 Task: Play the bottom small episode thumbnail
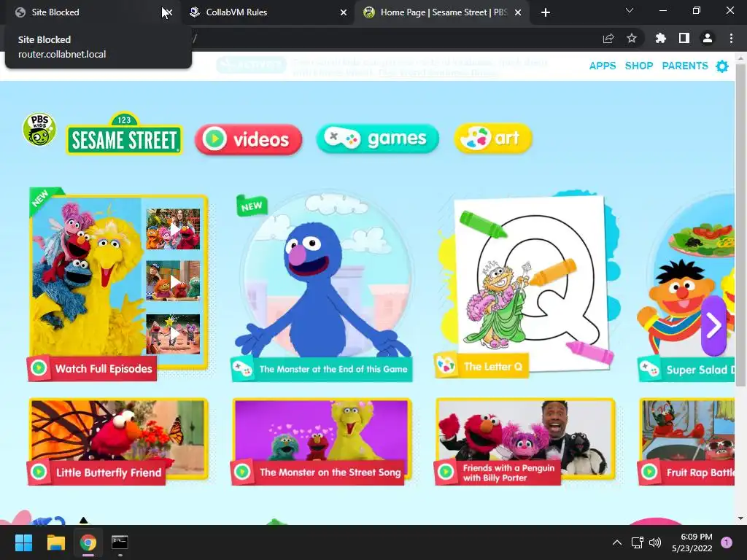[x=174, y=334]
